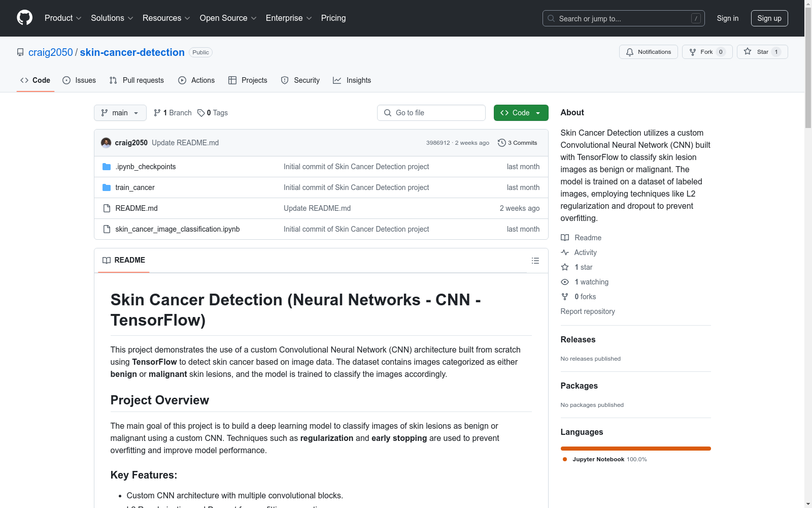Open the Security tab
Screen dimensions: 812x508
pyautogui.click(x=300, y=80)
